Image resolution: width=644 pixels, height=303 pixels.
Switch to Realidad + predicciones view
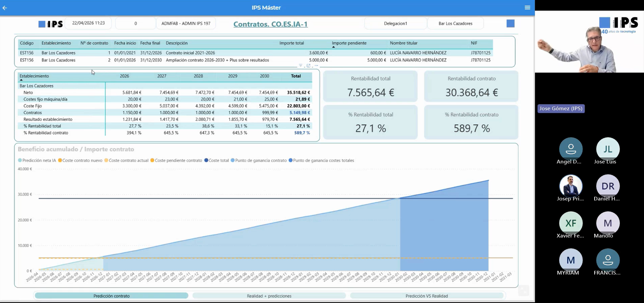[x=269, y=296]
